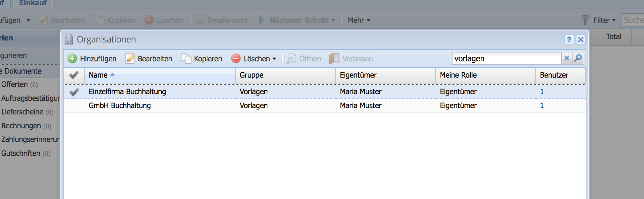Viewport: 644px width, 199px height.
Task: Switch to the Einkauf tab
Action: tap(33, 3)
